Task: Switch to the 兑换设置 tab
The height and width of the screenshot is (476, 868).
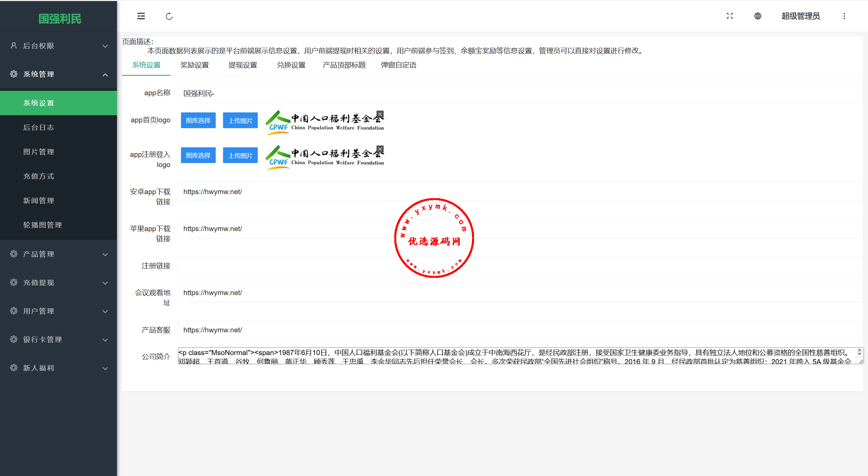Action: coord(291,65)
